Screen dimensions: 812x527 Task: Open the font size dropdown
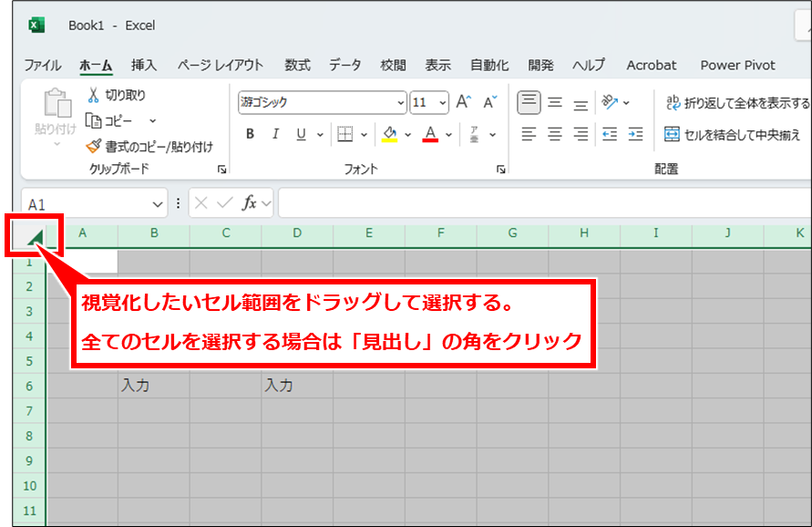pos(443,102)
